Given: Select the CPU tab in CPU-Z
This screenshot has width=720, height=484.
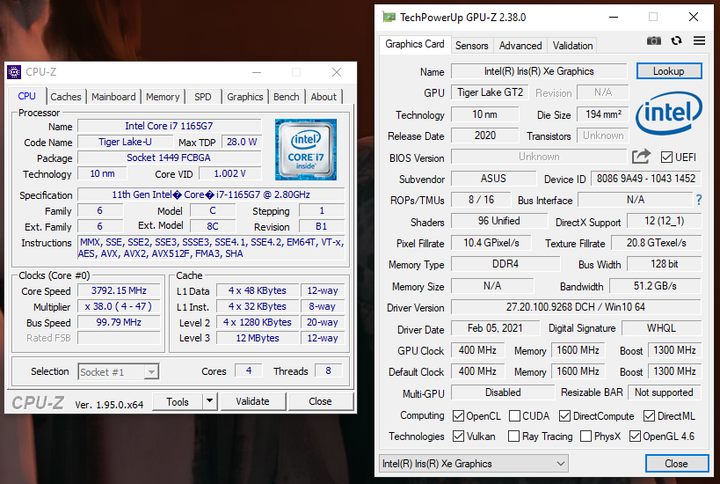Looking at the screenshot, I should point(27,96).
